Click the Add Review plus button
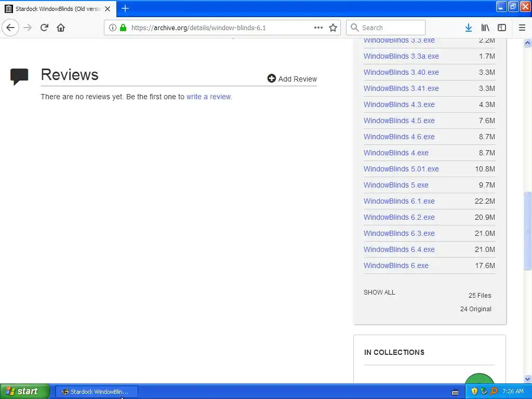Viewport: 532px width, 399px height. click(x=292, y=79)
